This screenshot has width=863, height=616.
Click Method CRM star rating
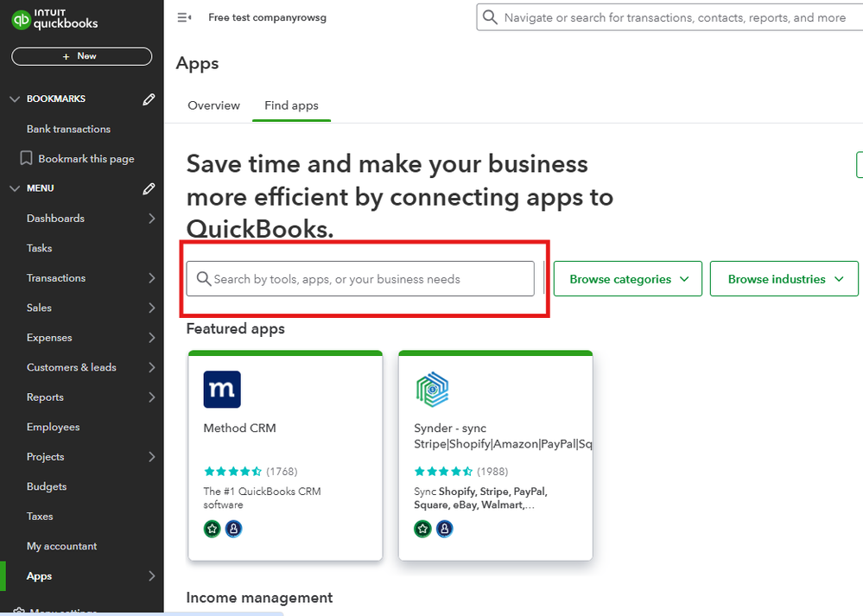coord(233,471)
